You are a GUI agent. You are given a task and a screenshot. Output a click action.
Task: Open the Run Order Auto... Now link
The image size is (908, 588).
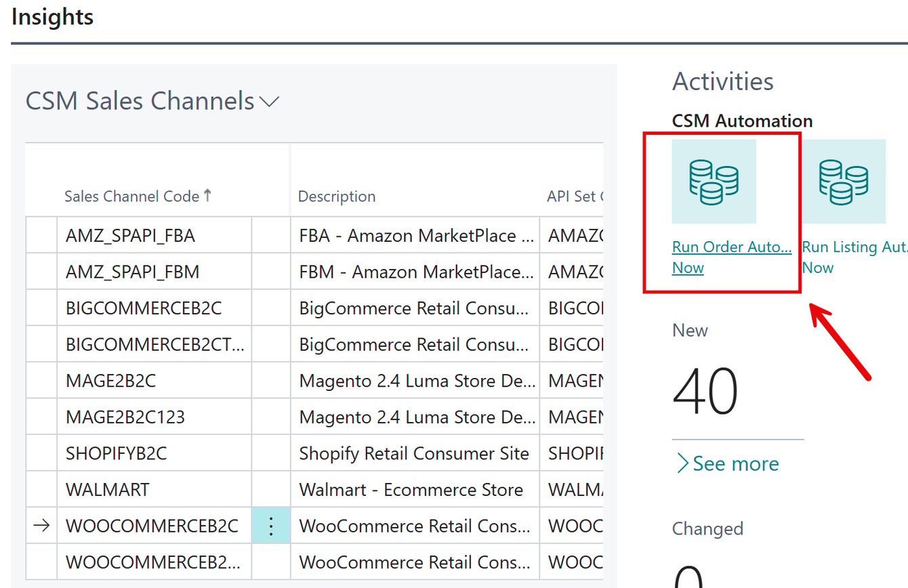click(732, 257)
